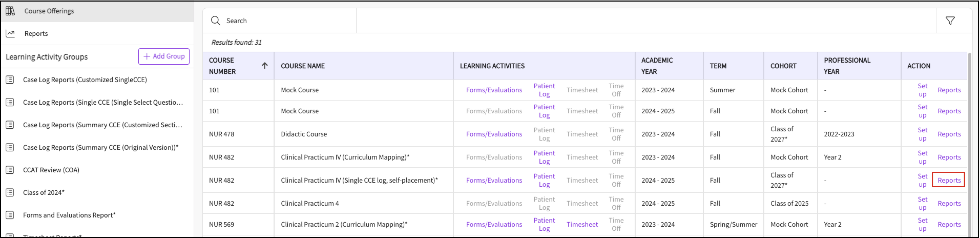The height and width of the screenshot is (238, 980).
Task: Select Case Log Reports (Customized SingleCCE) group
Action: (85, 80)
